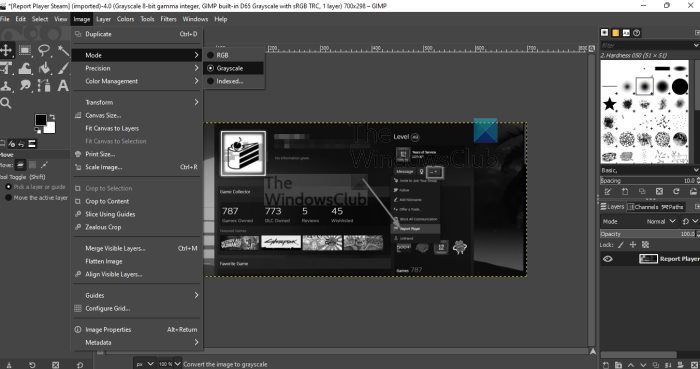Select the Text tool icon
The height and width of the screenshot is (369, 700).
[x=63, y=85]
